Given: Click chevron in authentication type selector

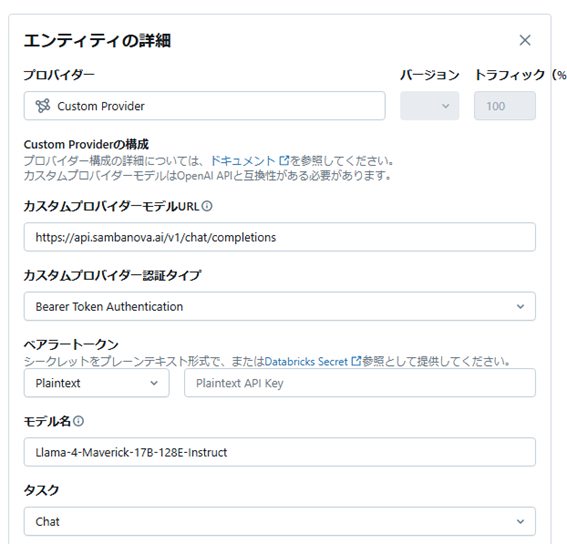Looking at the screenshot, I should [x=520, y=307].
